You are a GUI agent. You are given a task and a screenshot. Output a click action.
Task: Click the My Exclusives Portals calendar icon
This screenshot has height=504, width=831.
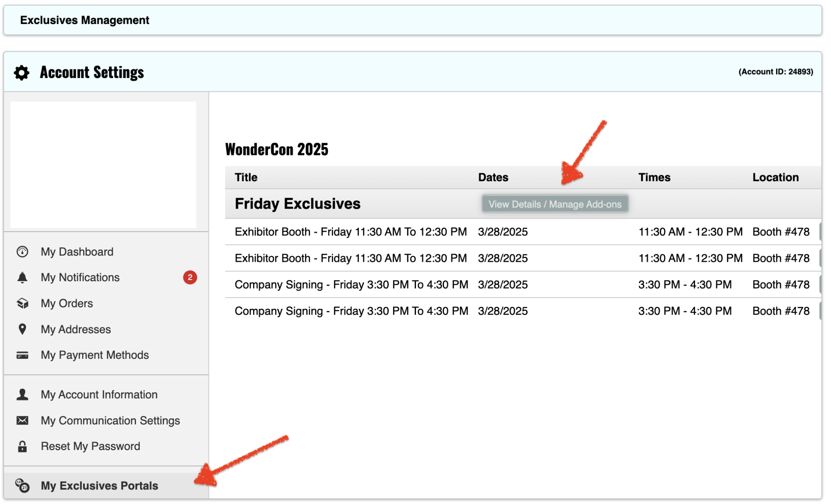tap(22, 485)
